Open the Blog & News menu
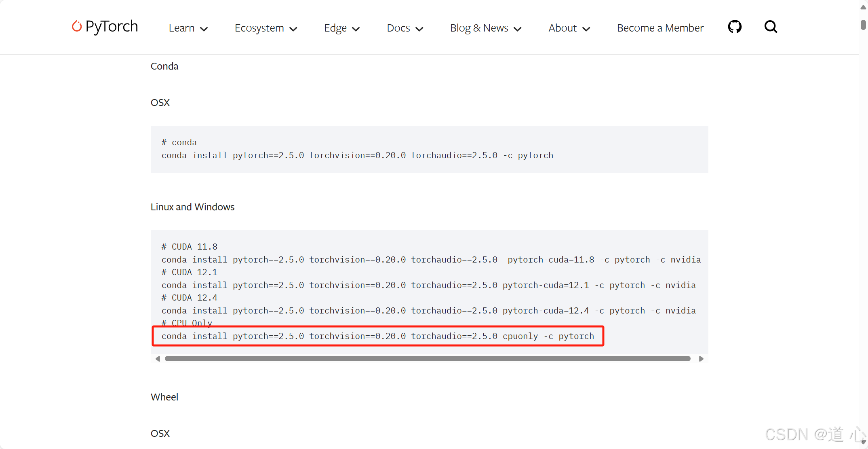Screen dimensions: 868x449 tap(485, 28)
